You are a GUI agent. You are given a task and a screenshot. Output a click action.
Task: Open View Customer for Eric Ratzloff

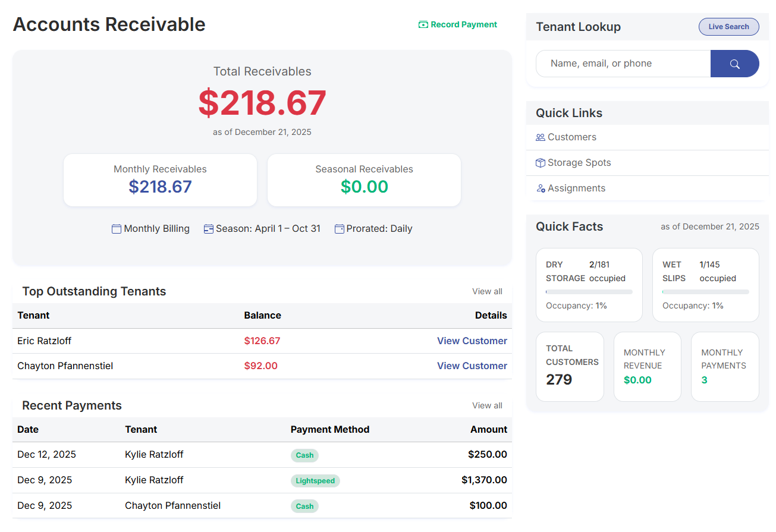[472, 341]
